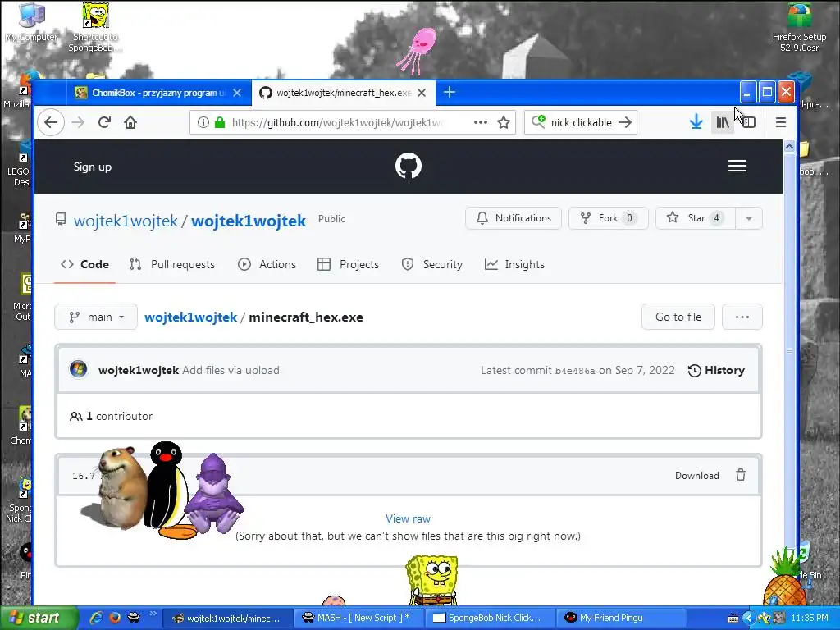This screenshot has height=630, width=840.
Task: Close the minecraft_hex.exe tab
Action: pyautogui.click(x=422, y=93)
